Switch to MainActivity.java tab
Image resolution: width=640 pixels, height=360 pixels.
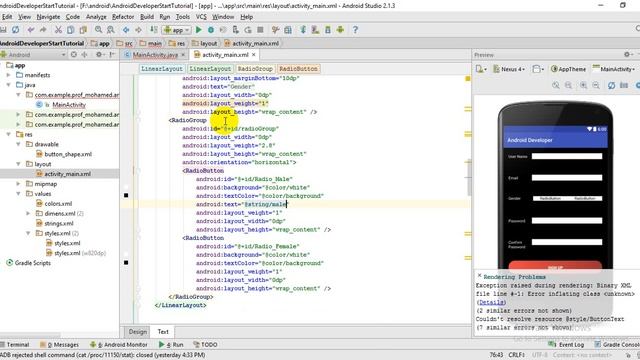tap(155, 55)
